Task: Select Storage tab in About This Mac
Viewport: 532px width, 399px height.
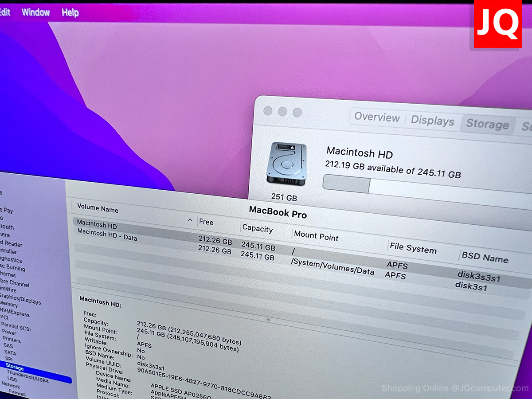Action: pyautogui.click(x=487, y=124)
